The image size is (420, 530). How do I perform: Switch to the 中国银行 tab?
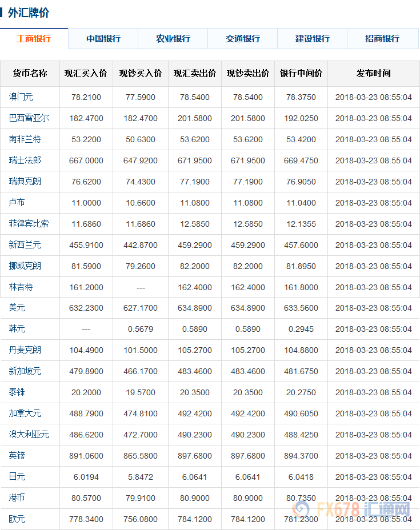tap(103, 38)
